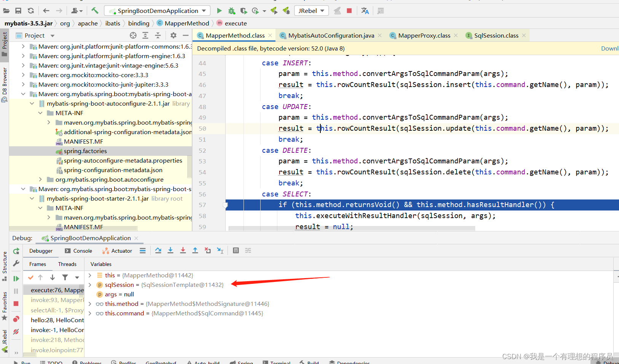Click the red Stop square in debug sidebar
619x364 pixels.
click(x=16, y=304)
